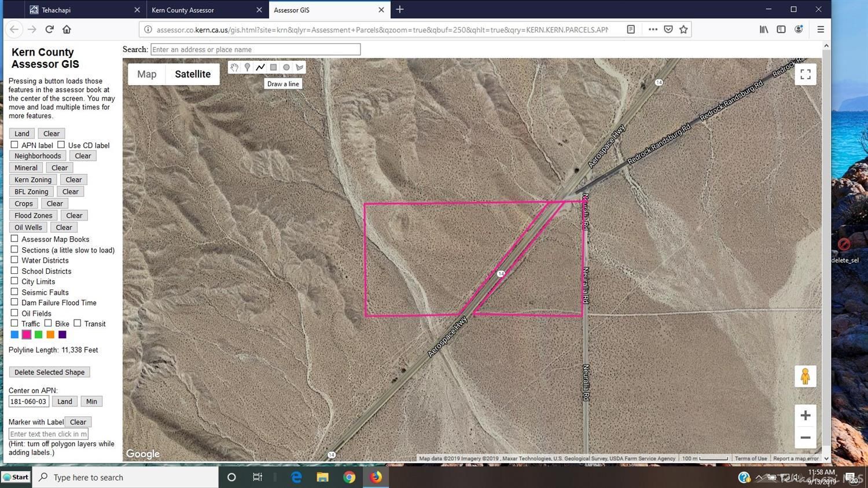This screenshot has width=868, height=488.
Task: Check the APN label option
Action: [14, 144]
